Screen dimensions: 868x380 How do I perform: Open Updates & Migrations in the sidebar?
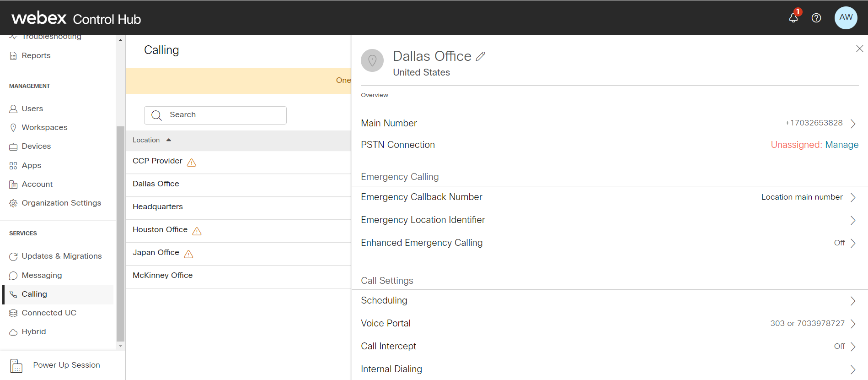62,256
